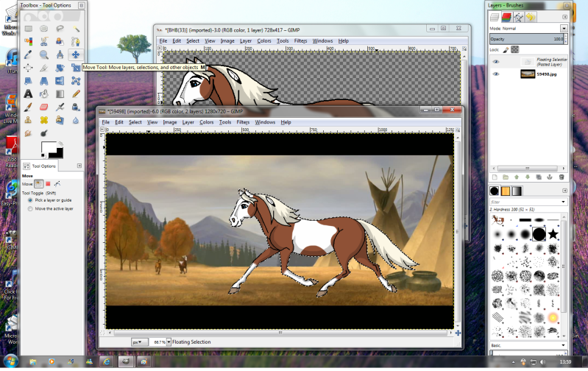The height and width of the screenshot is (371, 588).
Task: Choose the Zoom magnifier tool
Action: 44,54
